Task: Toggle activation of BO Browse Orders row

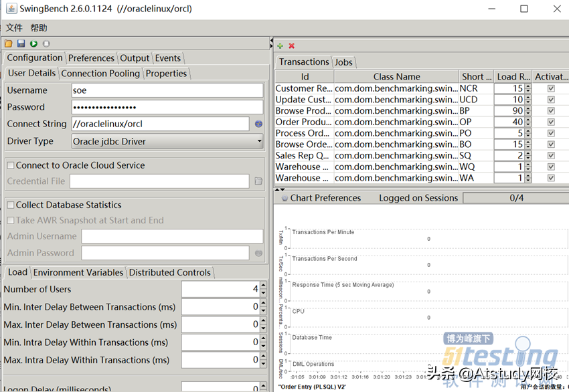Action: tap(551, 144)
